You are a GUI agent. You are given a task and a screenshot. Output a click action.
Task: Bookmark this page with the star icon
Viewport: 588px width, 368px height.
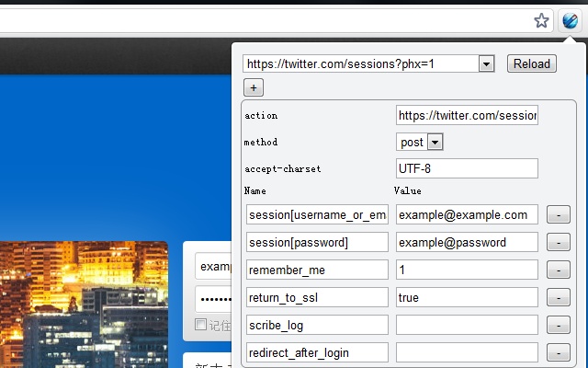[x=541, y=20]
